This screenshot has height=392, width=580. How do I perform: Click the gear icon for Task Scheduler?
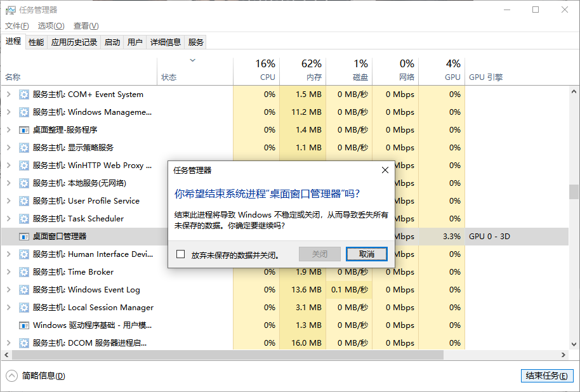(24, 219)
